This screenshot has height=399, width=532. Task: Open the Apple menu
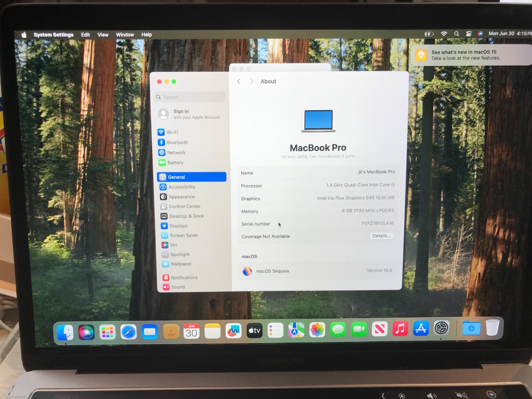24,35
